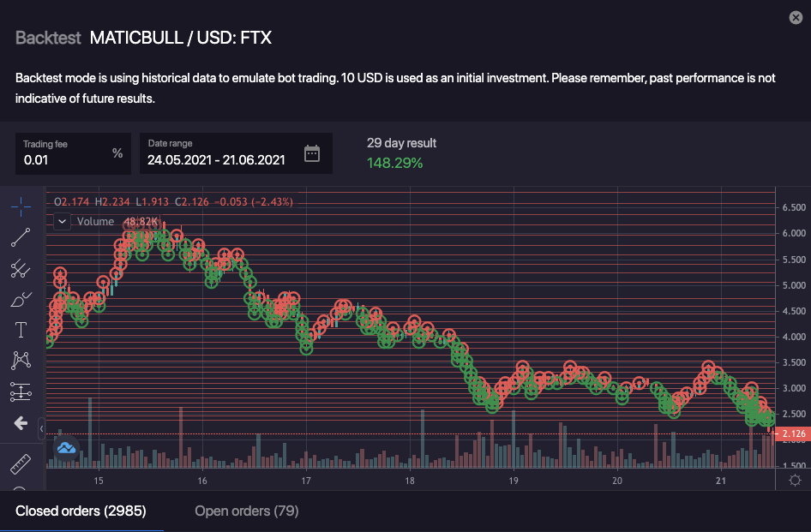Viewport: 811px width, 532px height.
Task: Open the long position prediction tool
Action: 21,392
